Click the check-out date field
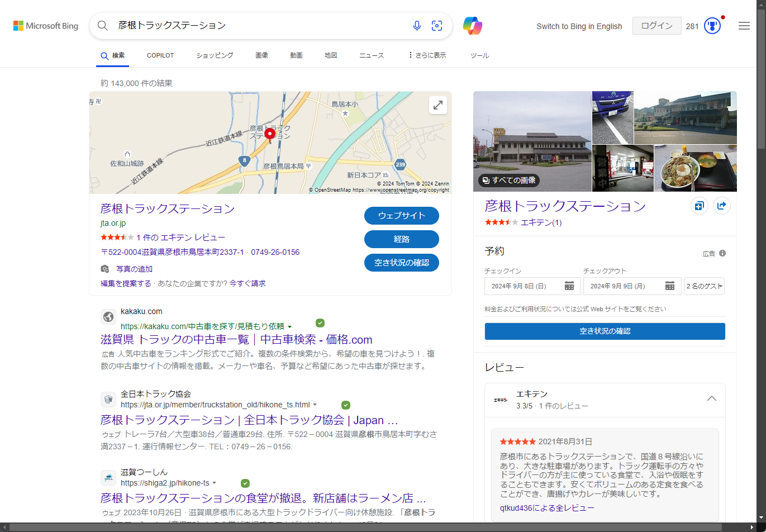The width and height of the screenshot is (766, 532). [x=632, y=286]
